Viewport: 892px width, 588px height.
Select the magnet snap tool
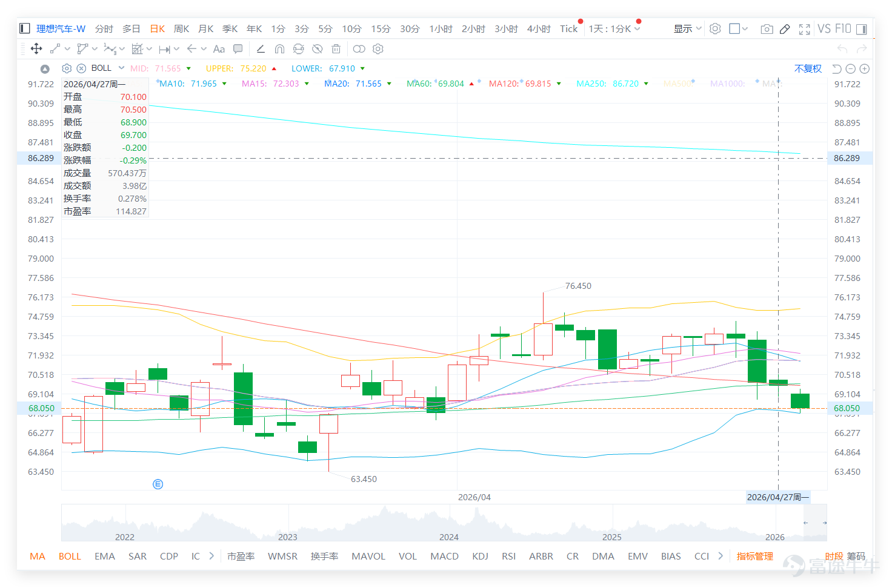(x=279, y=49)
